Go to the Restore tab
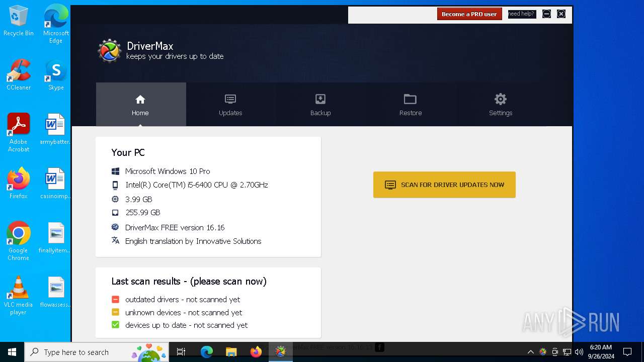644x362 pixels. (411, 105)
